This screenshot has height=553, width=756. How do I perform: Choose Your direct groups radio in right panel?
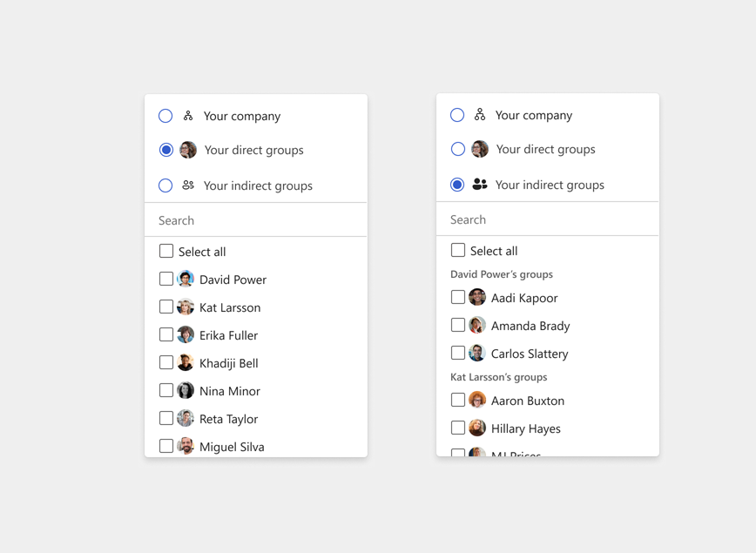tap(457, 149)
